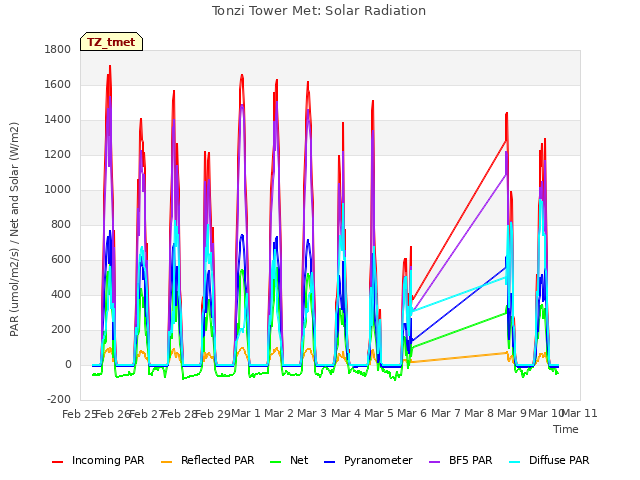Click the Mar 3 x-axis tick label
Image resolution: width=640 pixels, height=480 pixels.
[312, 413]
